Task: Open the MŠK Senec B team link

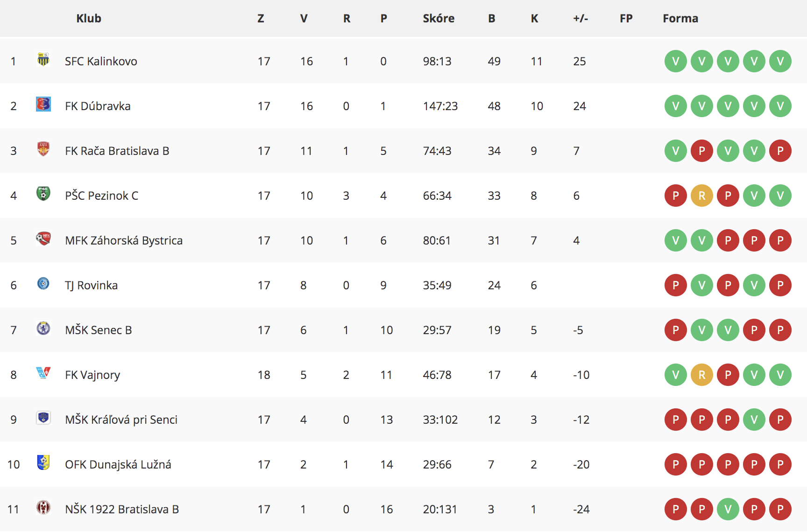Action: tap(99, 330)
